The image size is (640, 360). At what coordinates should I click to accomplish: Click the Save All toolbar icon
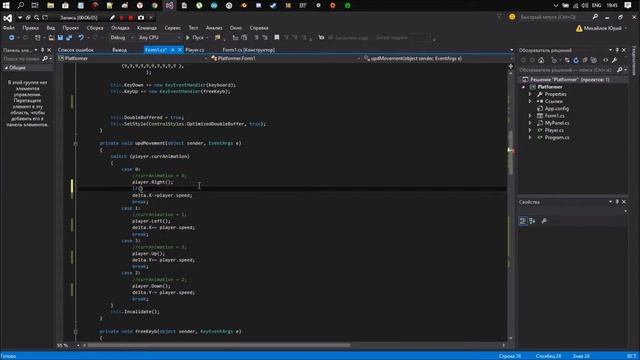point(69,38)
